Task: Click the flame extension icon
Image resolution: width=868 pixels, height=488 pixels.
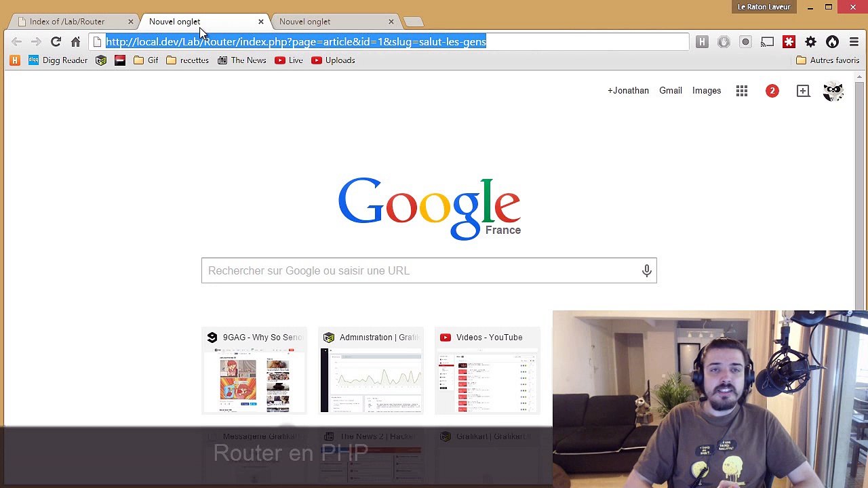Action: (x=832, y=42)
